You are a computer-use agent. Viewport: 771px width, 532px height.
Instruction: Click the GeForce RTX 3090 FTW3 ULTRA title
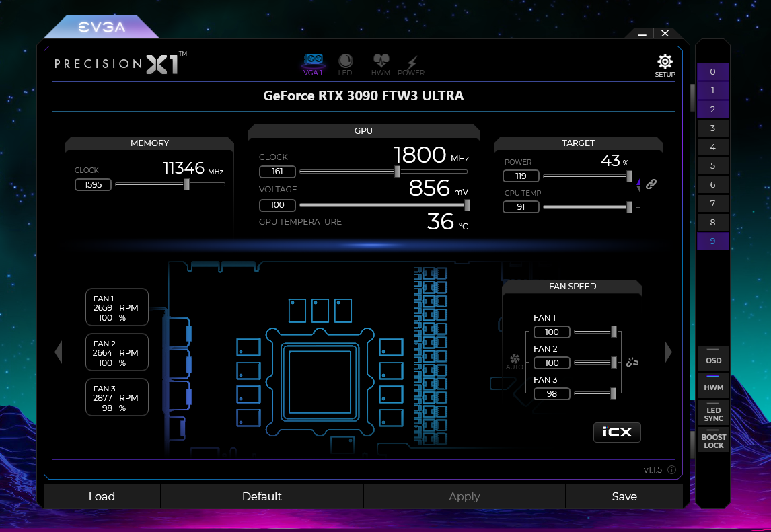point(363,96)
